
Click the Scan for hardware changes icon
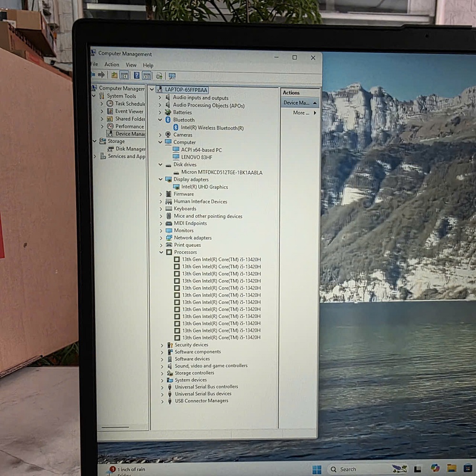[172, 76]
